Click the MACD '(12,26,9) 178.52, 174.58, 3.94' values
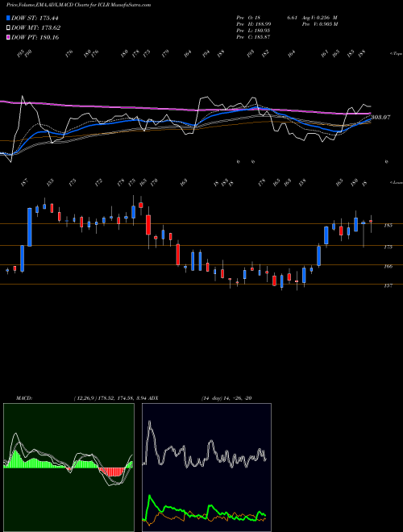This screenshot has width=403, height=532. point(110,398)
